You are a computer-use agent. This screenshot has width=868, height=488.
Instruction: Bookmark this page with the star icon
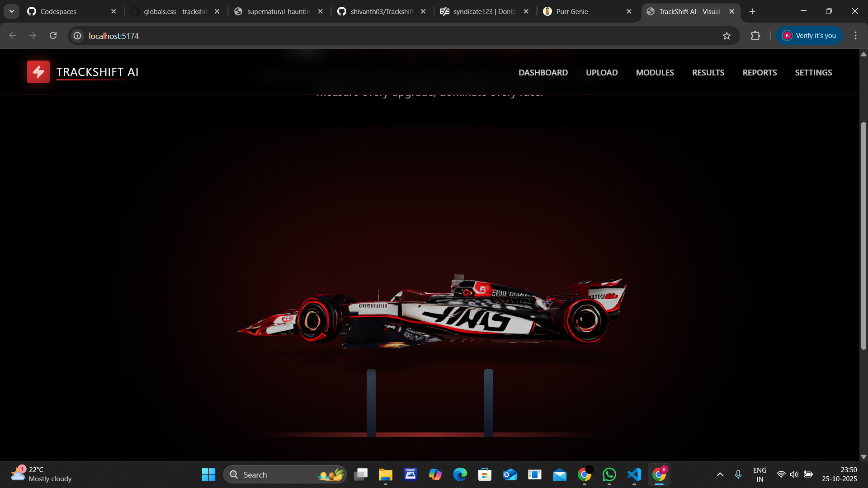[x=726, y=36]
